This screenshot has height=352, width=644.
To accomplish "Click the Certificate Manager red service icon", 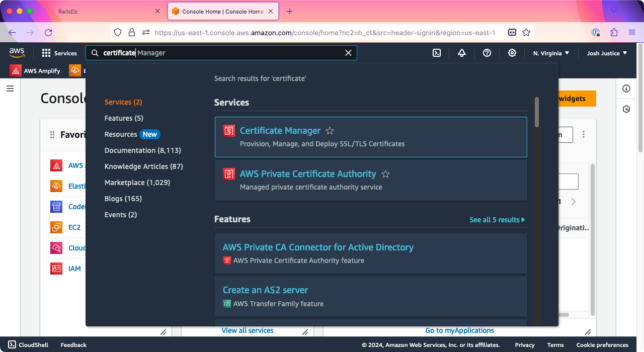I will 229,131.
